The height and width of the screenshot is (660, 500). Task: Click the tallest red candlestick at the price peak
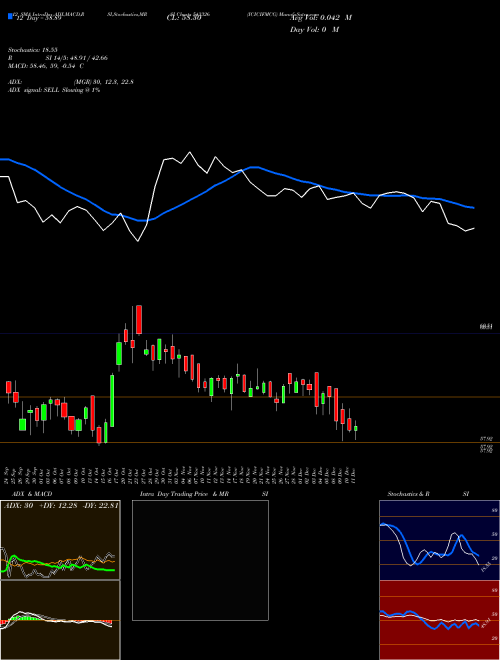(139, 319)
